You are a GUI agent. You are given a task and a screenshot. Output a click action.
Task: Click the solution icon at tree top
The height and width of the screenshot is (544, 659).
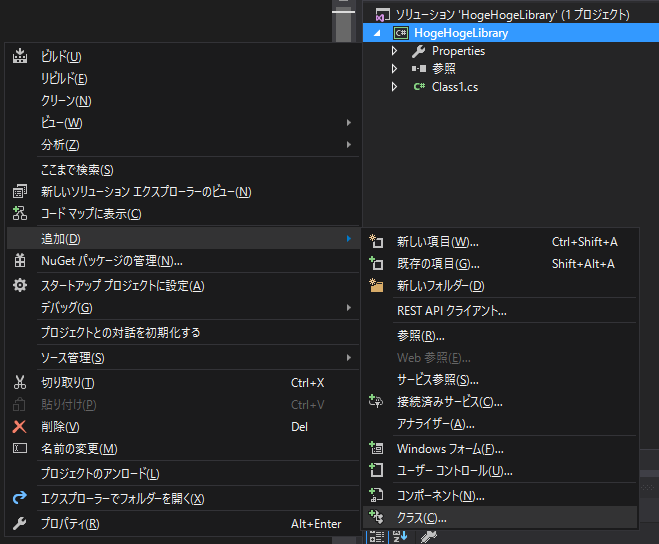point(382,15)
